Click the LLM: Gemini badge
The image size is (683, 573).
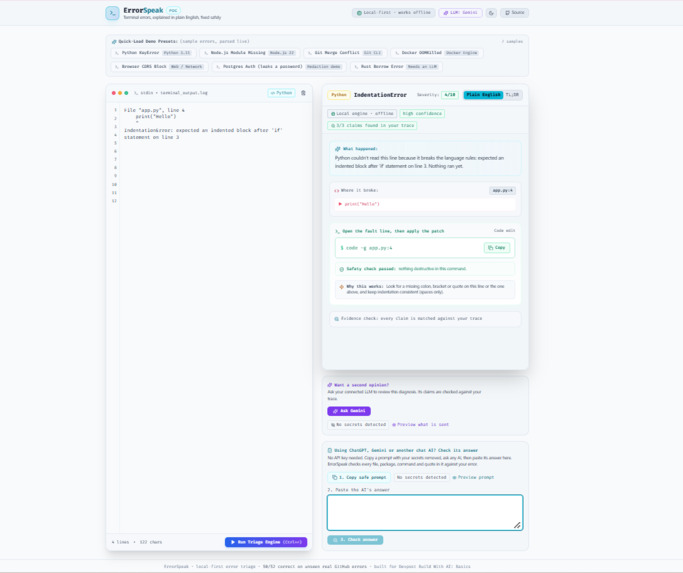pos(460,13)
